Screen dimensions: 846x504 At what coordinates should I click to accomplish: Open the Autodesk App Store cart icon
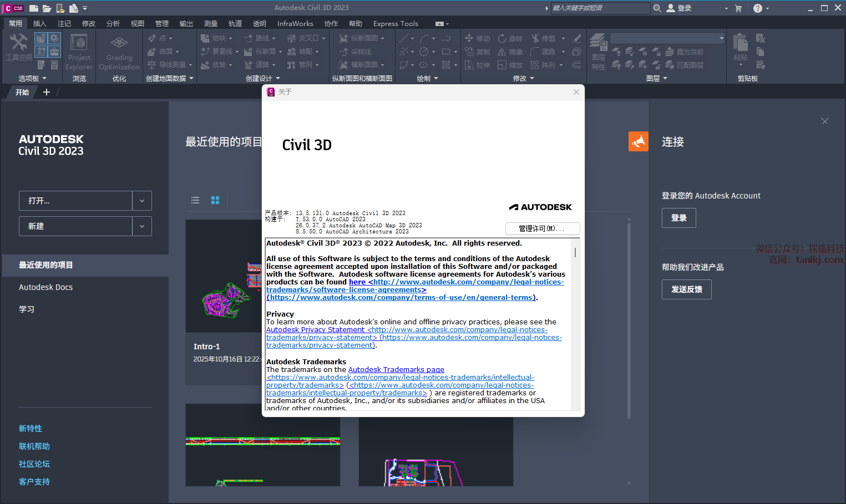pyautogui.click(x=738, y=8)
